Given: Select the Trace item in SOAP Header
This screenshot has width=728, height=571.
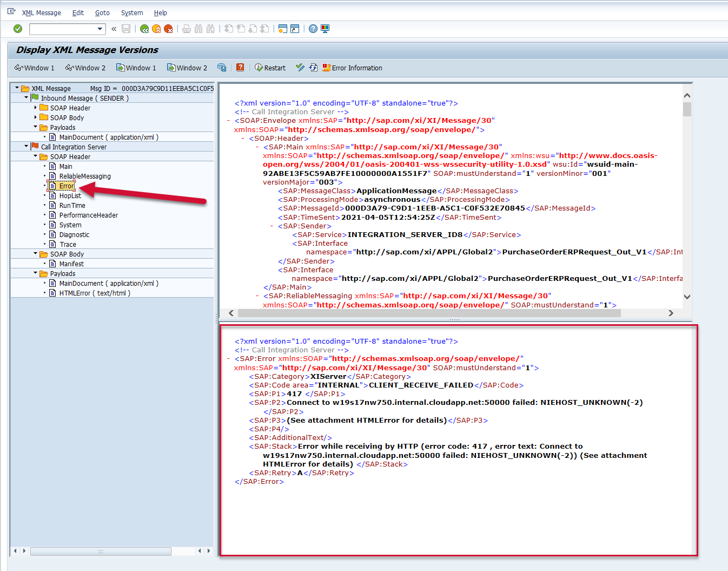Looking at the screenshot, I should [x=68, y=244].
